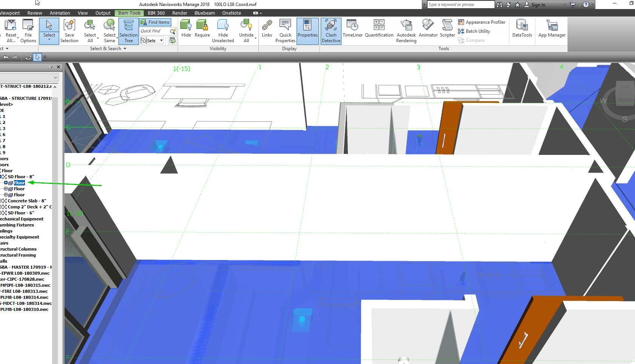Screen dimensions: 635x364
Task: Toggle Require on the selection
Action: 202,31
